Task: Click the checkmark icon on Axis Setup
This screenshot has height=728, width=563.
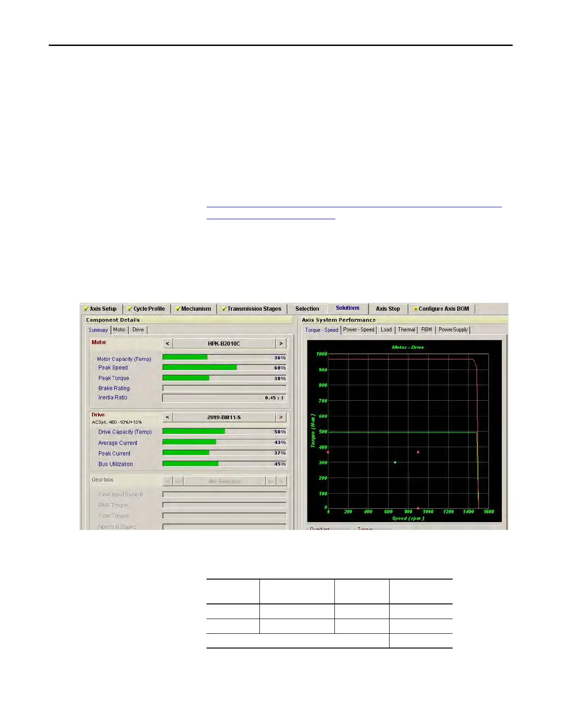Action: [x=86, y=309]
